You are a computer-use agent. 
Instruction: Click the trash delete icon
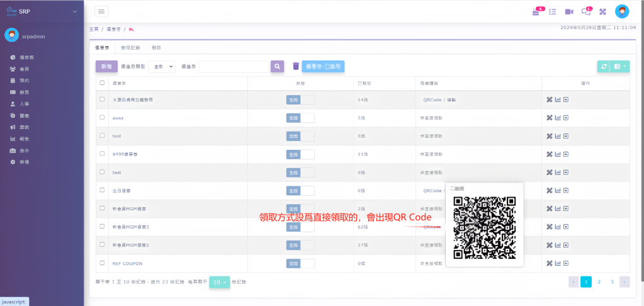click(296, 66)
